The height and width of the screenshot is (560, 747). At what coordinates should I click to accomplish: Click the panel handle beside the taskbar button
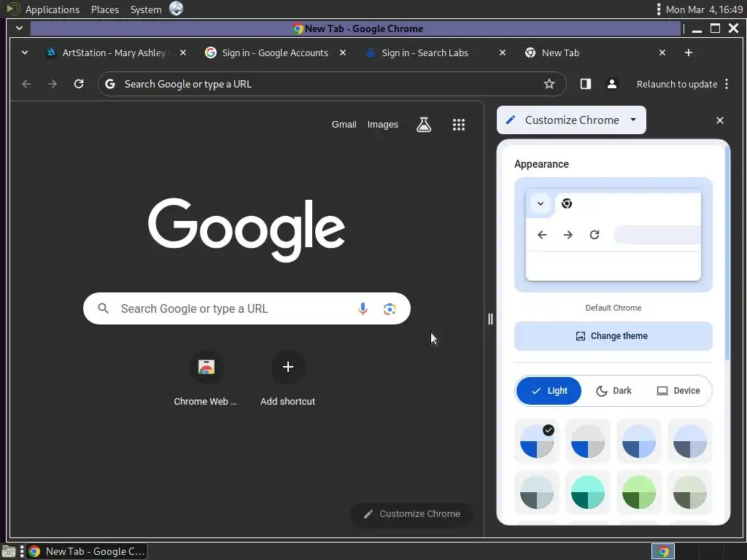(x=22, y=551)
